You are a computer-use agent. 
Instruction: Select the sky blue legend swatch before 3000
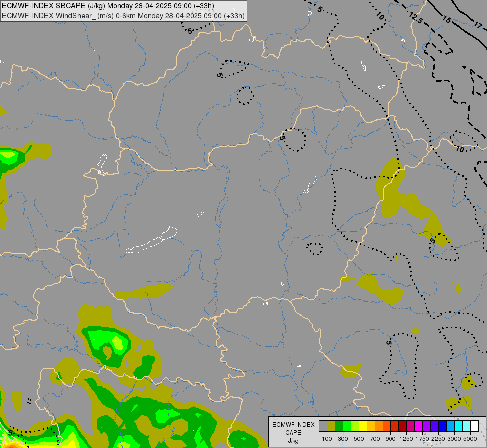450,426
